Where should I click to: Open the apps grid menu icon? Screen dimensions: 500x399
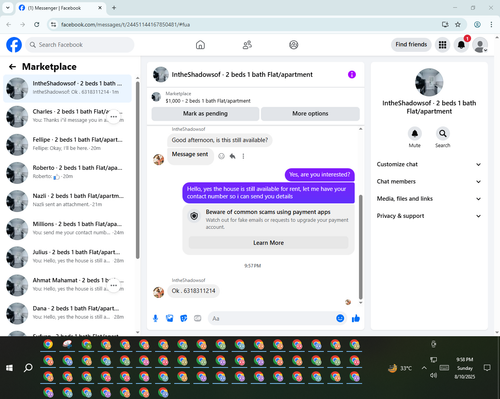point(442,45)
